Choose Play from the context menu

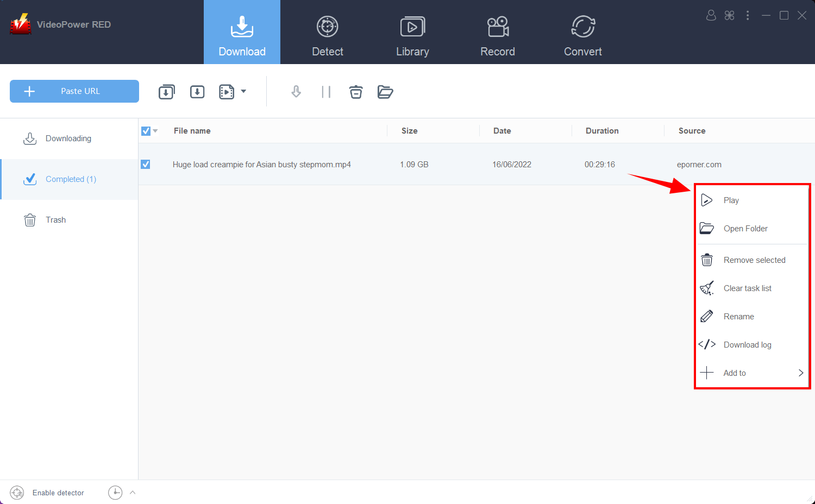pos(753,200)
